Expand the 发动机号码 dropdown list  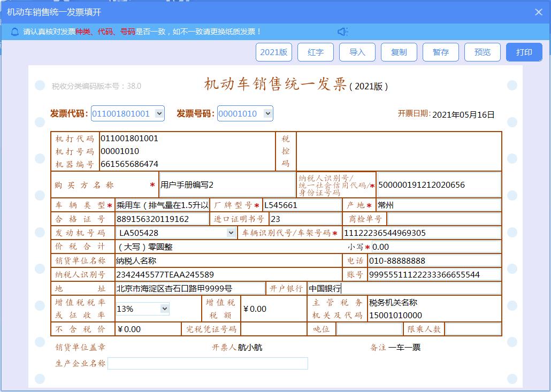230,233
